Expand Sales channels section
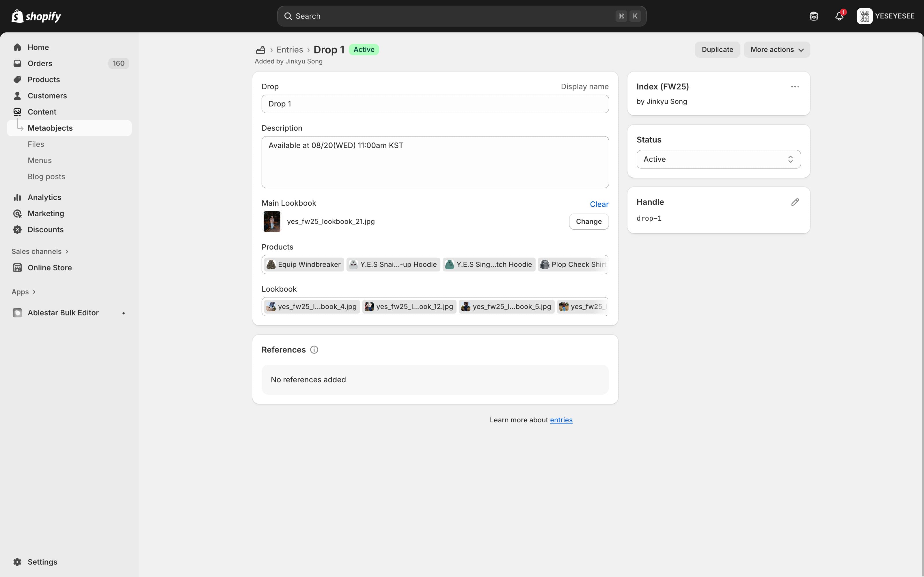 tap(40, 251)
